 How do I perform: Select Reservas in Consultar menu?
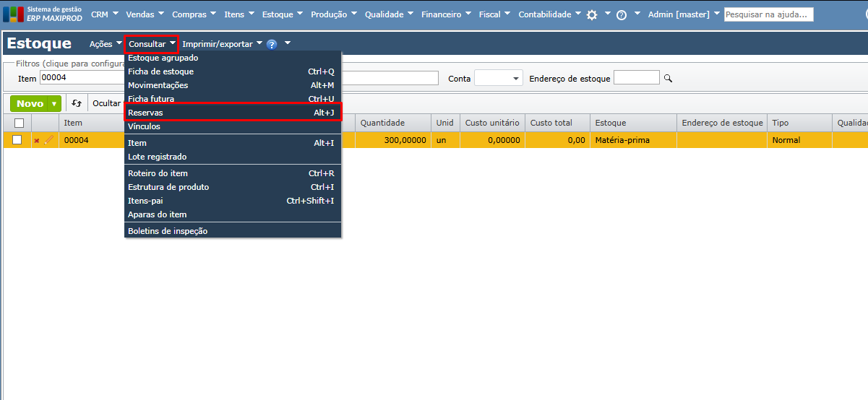pos(233,113)
